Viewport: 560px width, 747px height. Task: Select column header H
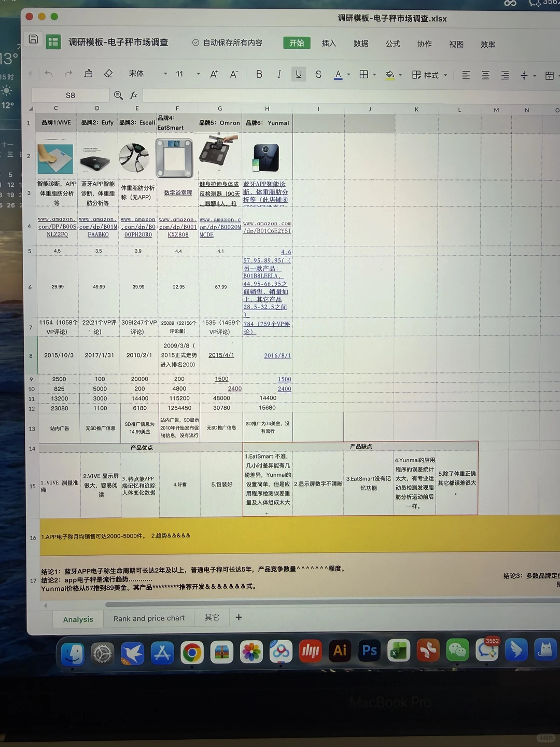click(x=267, y=108)
